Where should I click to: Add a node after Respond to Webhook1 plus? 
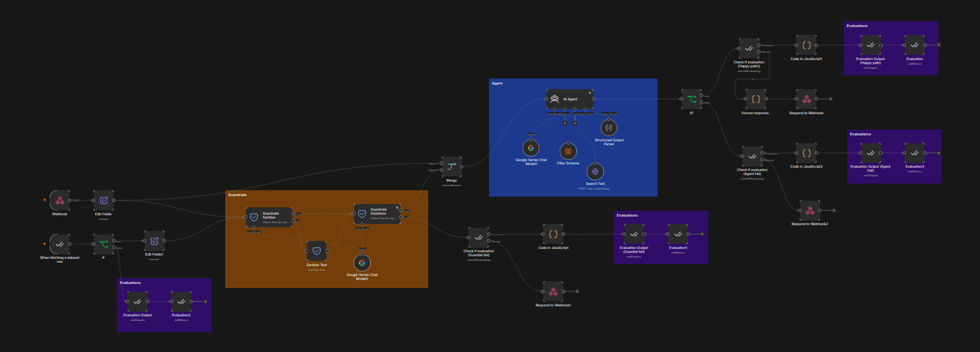[578, 291]
